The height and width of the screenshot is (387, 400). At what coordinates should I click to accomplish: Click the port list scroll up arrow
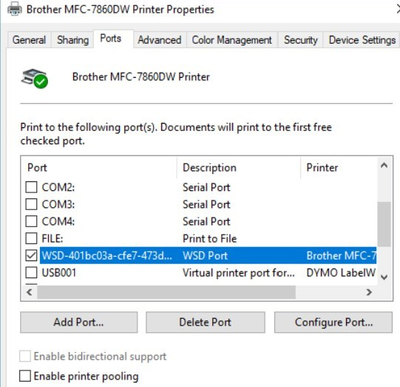tap(384, 165)
